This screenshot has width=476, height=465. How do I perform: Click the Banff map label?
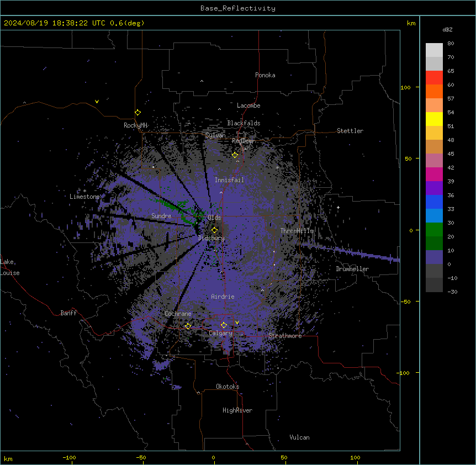(x=68, y=313)
